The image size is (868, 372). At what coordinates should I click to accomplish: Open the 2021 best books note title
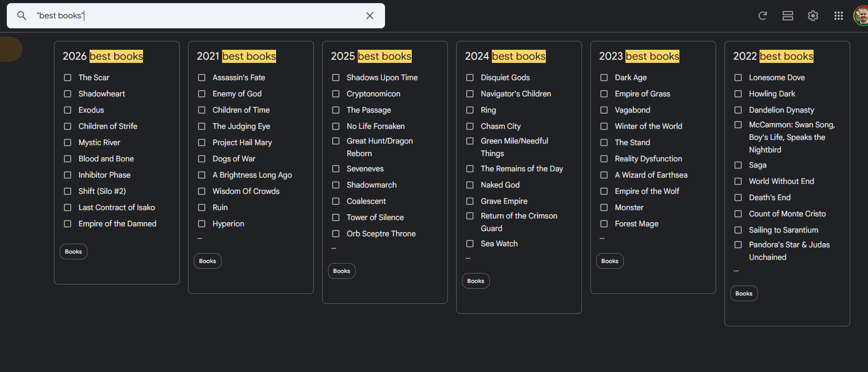(x=236, y=56)
